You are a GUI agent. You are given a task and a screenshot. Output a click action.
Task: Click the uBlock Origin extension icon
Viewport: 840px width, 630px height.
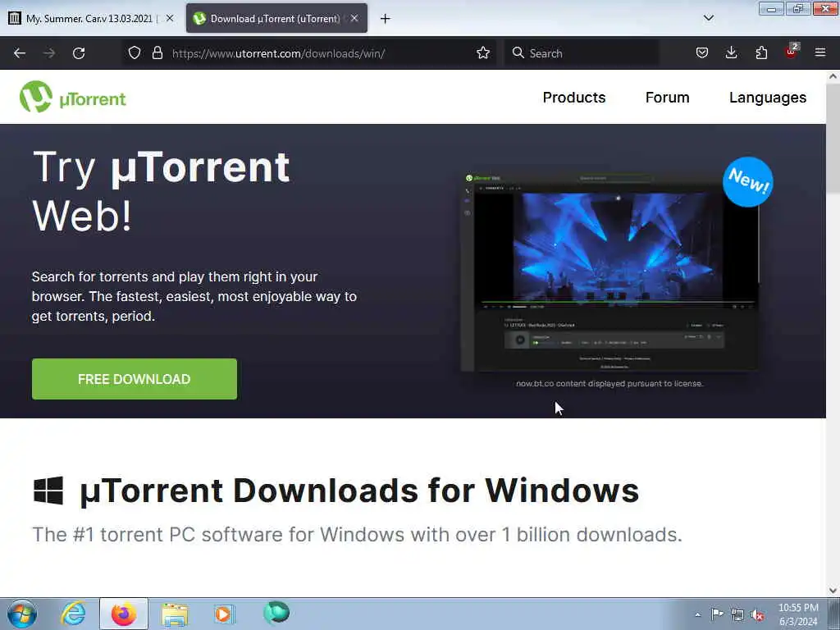pyautogui.click(x=792, y=52)
